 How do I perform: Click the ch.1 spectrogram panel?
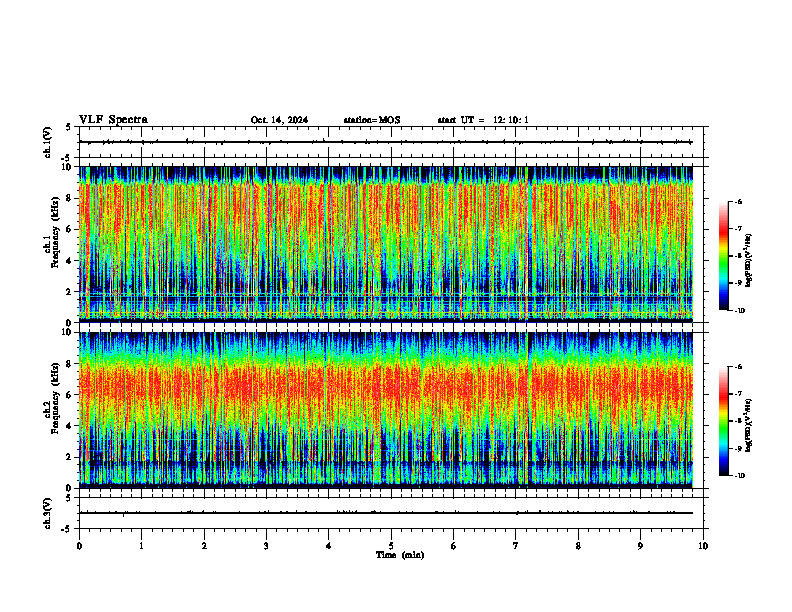[x=386, y=244]
